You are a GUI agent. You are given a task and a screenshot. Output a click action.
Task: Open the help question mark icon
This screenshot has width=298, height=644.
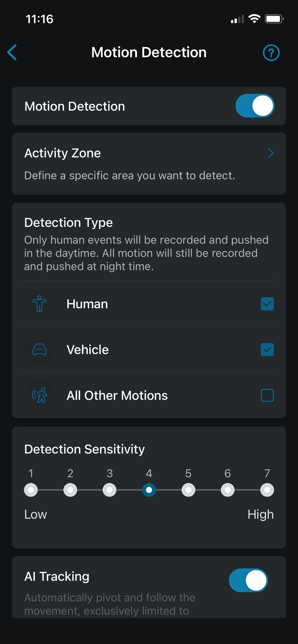tap(271, 53)
